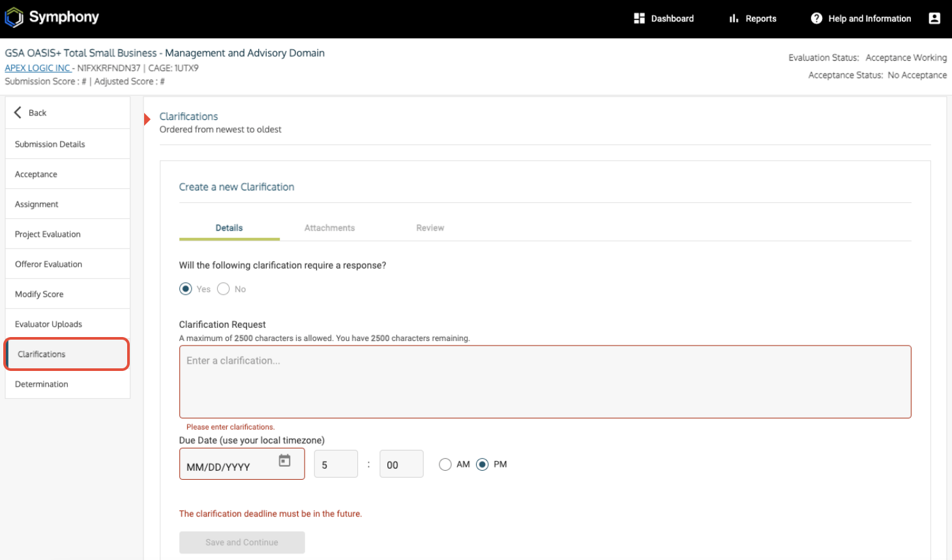Click the CAGE: 1UTX9 text
The height and width of the screenshot is (560, 952).
173,68
